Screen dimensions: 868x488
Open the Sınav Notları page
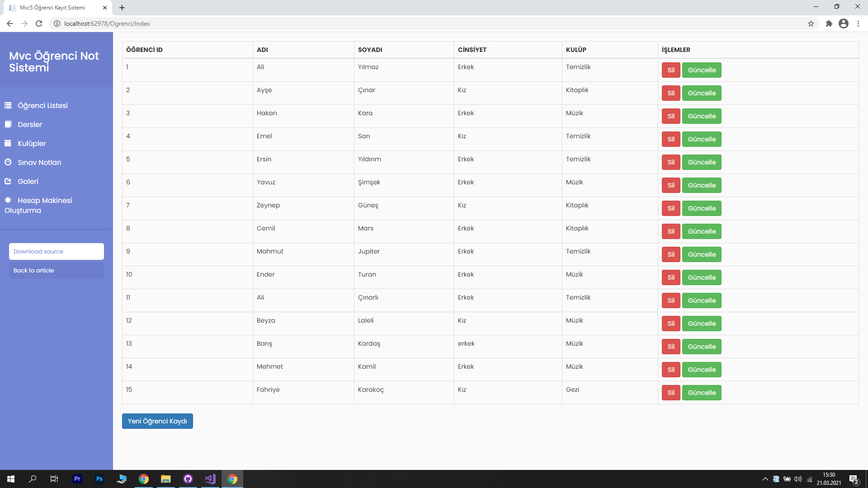point(39,162)
